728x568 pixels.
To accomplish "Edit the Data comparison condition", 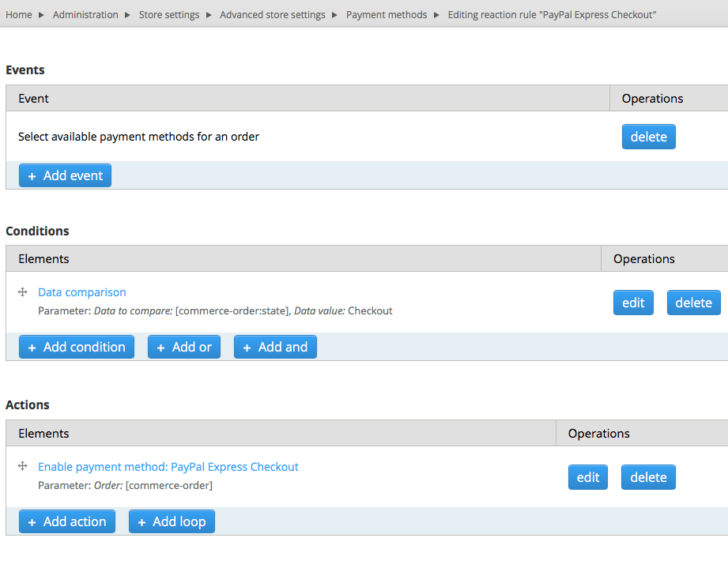I will [x=633, y=303].
